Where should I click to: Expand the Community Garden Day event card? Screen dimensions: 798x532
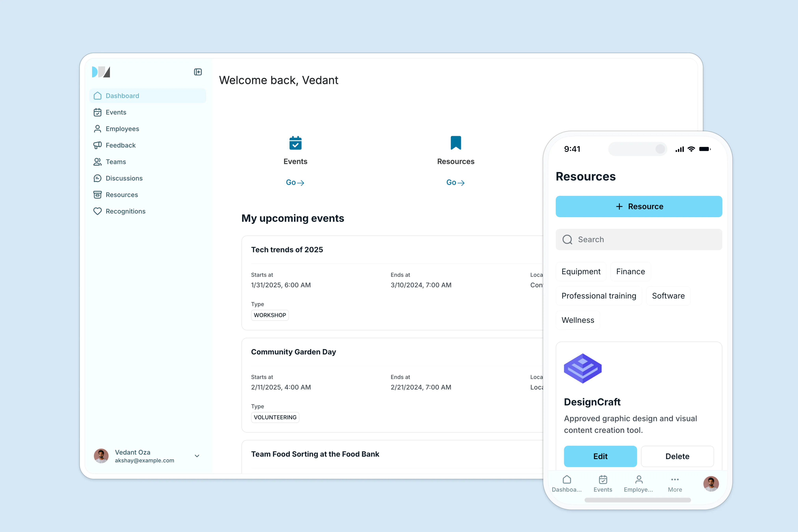[x=293, y=352]
